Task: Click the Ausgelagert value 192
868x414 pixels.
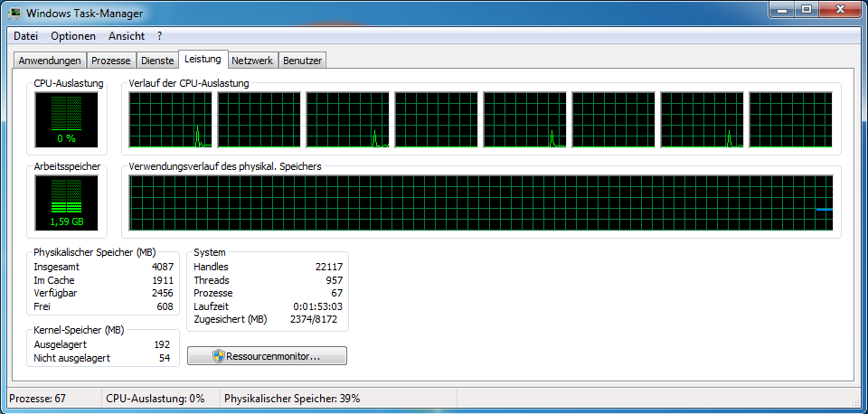Action: (x=162, y=344)
